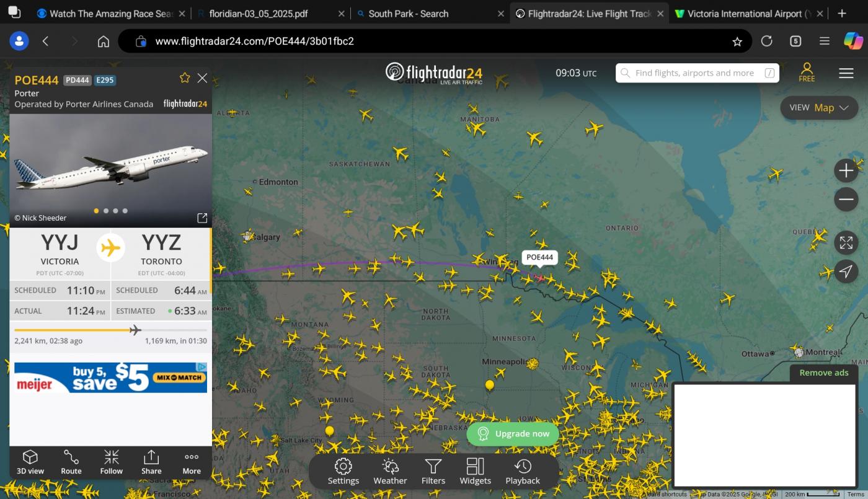Click the POE444 label on the map
Image resolution: width=868 pixels, height=499 pixels.
[539, 257]
